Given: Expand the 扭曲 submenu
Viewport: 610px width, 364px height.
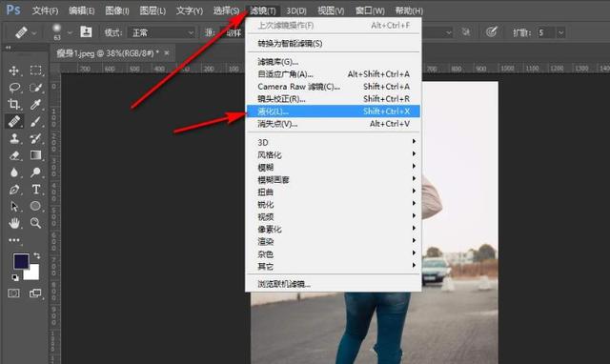Looking at the screenshot, I should (333, 192).
